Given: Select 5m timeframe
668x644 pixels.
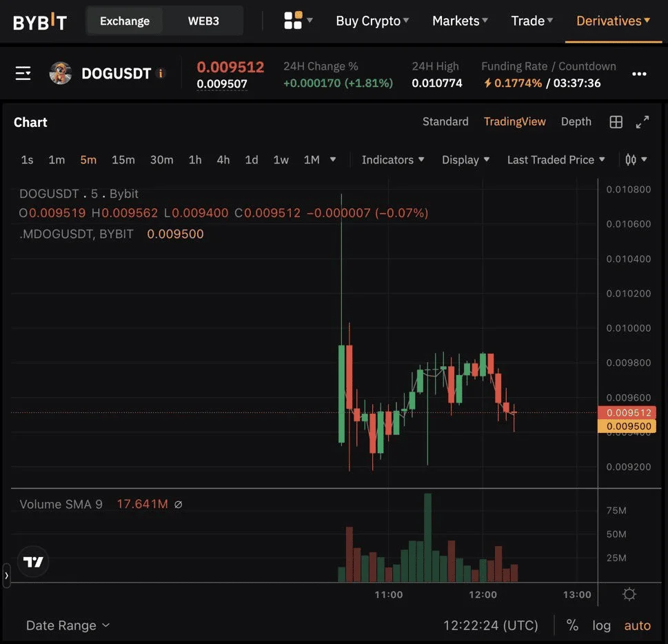Looking at the screenshot, I should click(88, 160).
